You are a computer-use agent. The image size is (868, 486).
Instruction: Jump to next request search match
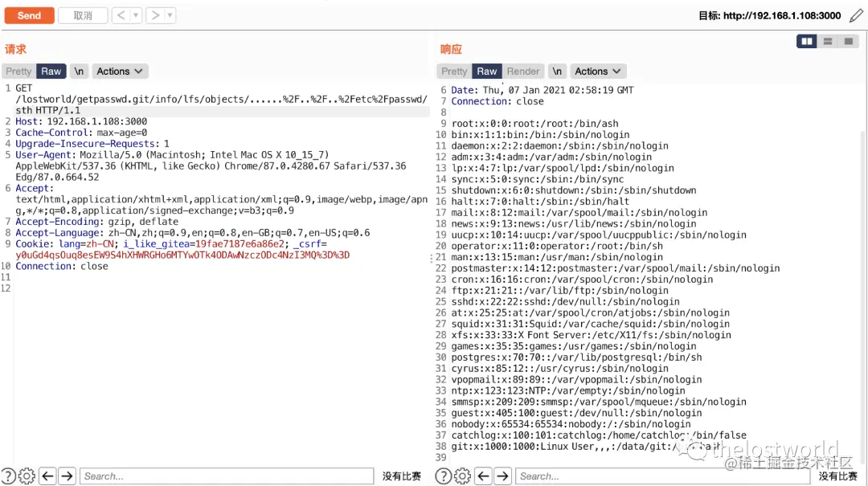67,476
